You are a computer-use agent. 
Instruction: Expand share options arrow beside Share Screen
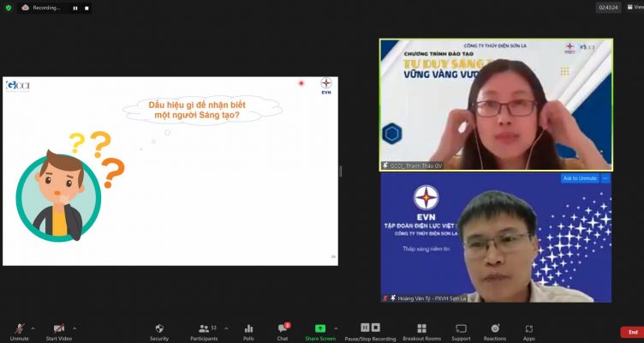point(336,328)
